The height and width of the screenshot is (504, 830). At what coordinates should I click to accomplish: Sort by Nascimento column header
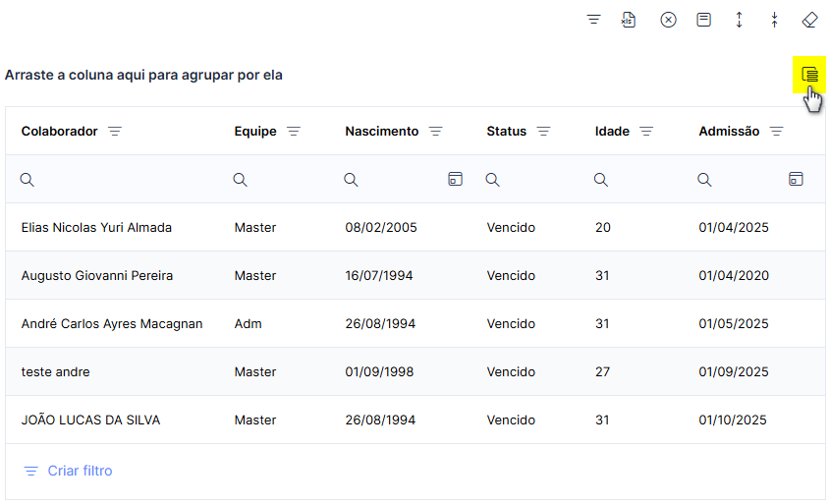click(x=382, y=132)
